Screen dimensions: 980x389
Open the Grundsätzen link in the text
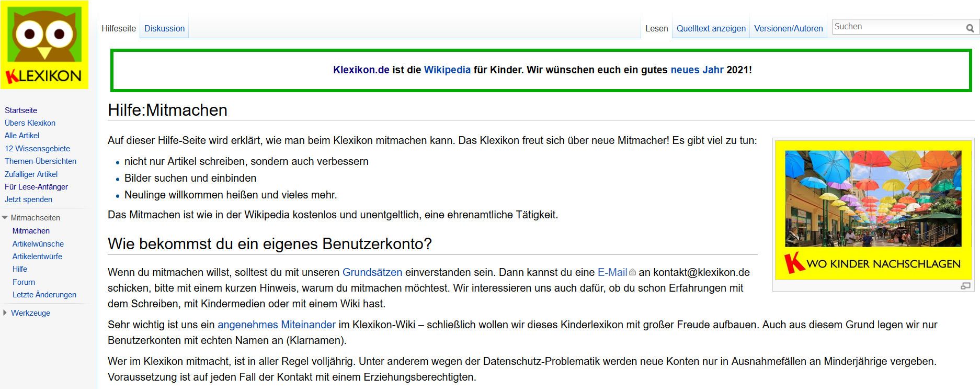point(372,272)
